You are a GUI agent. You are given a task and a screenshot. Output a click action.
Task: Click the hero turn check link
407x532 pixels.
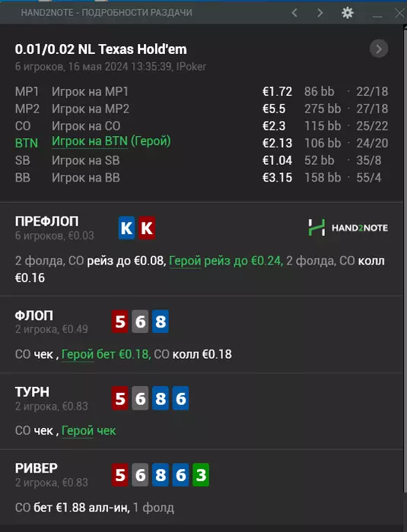89,431
